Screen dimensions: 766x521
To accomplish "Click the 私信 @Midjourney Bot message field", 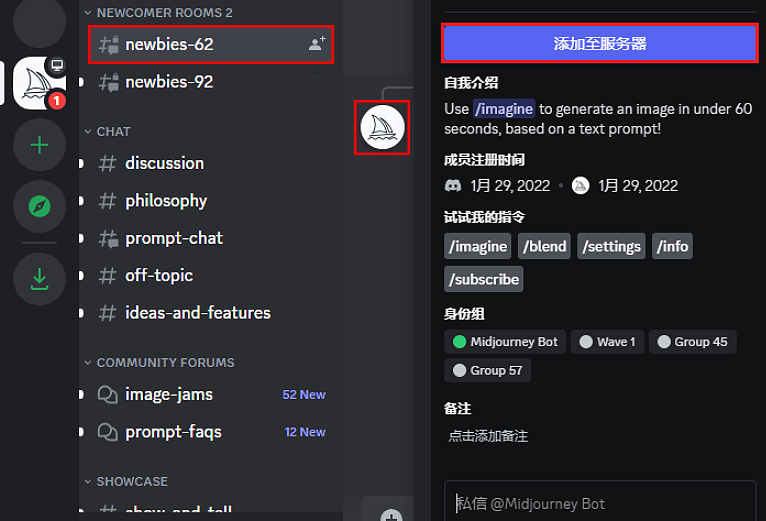I will tap(600, 503).
